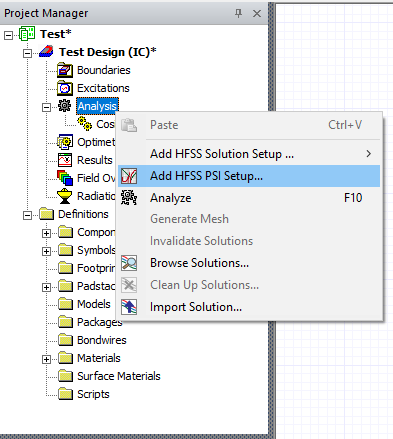This screenshot has width=393, height=439.
Task: Click the Field Overlays colored squares icon
Action: click(x=65, y=178)
